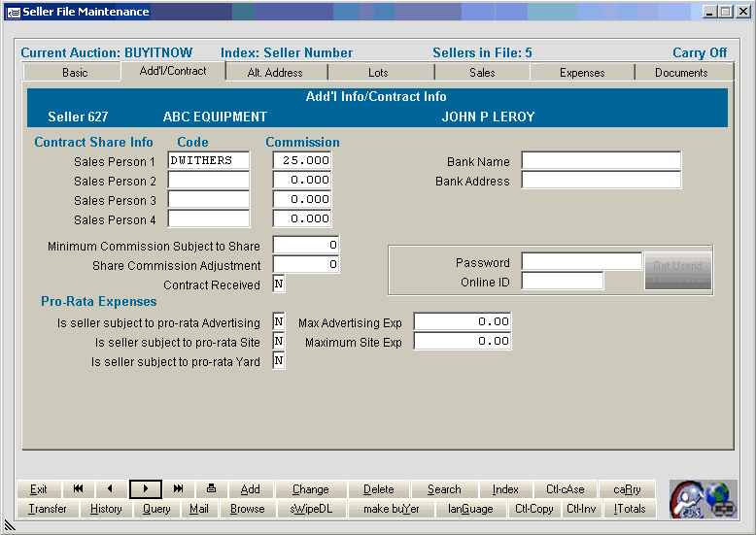Screen dimensions: 756x535
Task: Click the Bank Name input field
Action: [x=601, y=161]
